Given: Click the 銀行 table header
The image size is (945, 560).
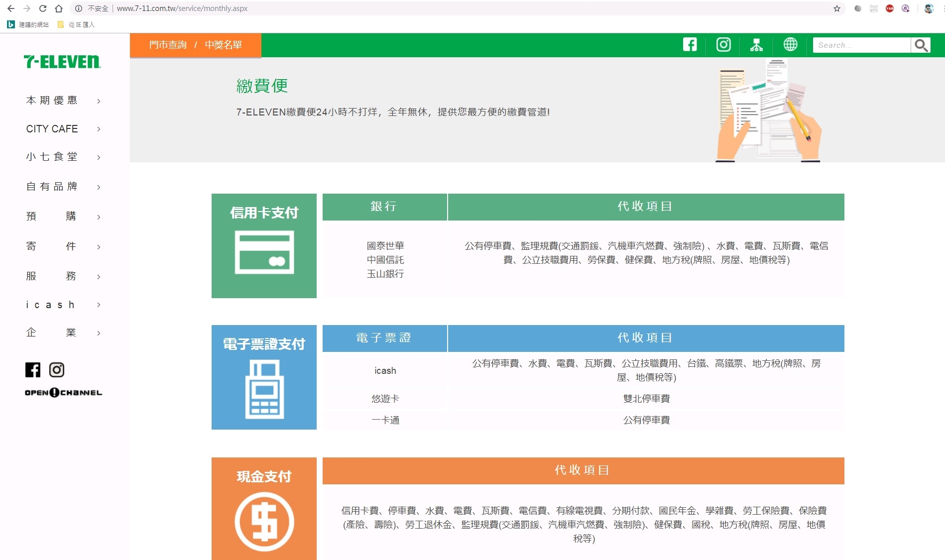Looking at the screenshot, I should coord(385,207).
